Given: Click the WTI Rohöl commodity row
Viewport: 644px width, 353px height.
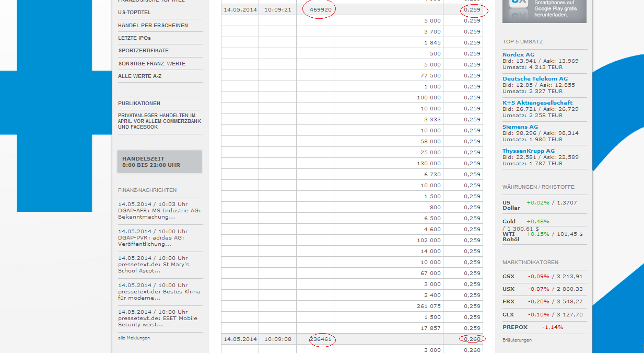Looking at the screenshot, I should pyautogui.click(x=544, y=236).
